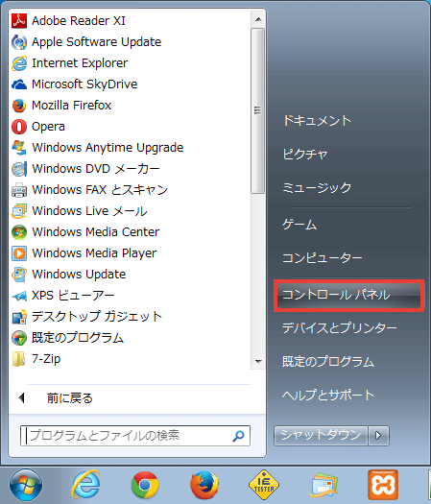Open Windows Update icon

point(19,275)
